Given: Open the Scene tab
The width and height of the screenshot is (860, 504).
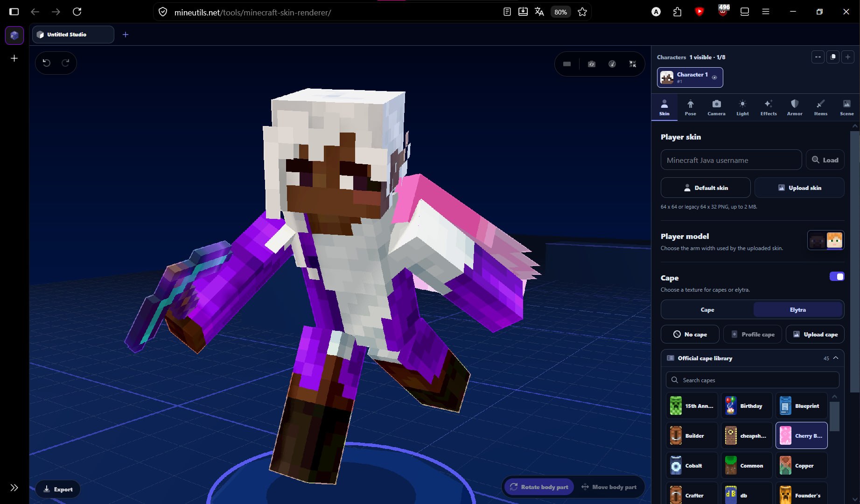Looking at the screenshot, I should click(x=847, y=107).
